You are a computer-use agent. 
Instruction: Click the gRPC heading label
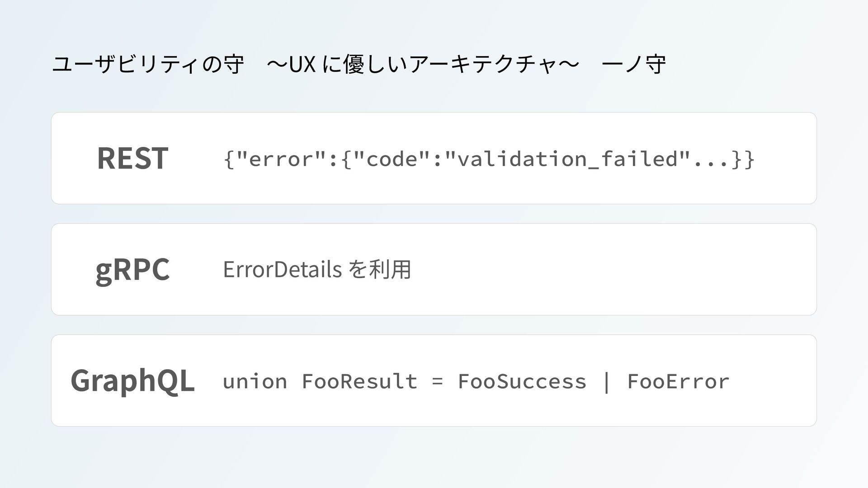(132, 269)
